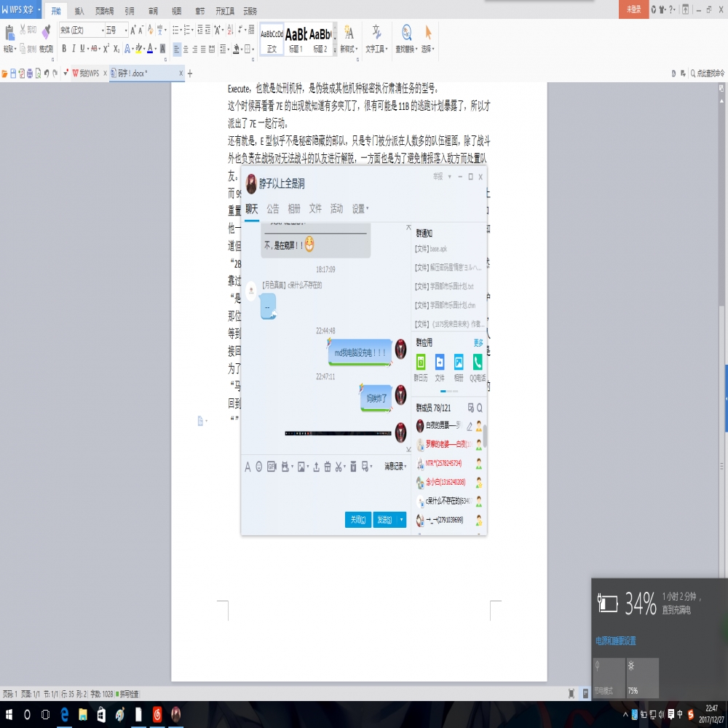Screen dimensions: 728x728
Task: Click the superscript X² icon
Action: click(106, 49)
